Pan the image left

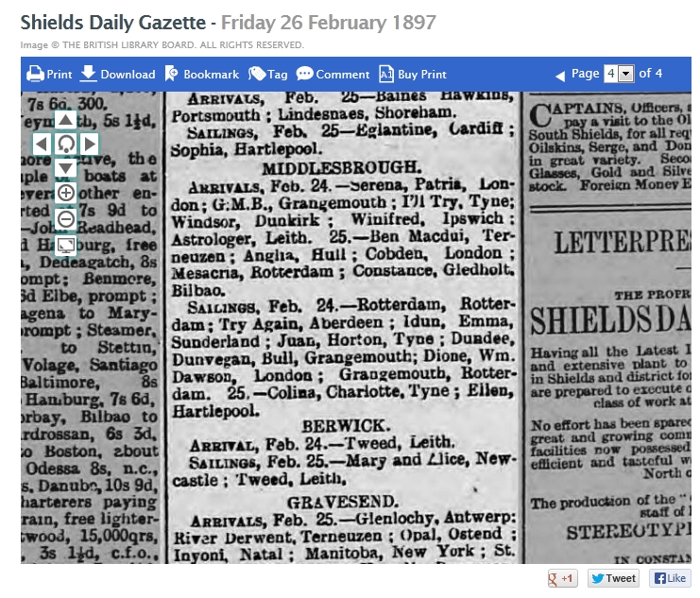tap(42, 144)
